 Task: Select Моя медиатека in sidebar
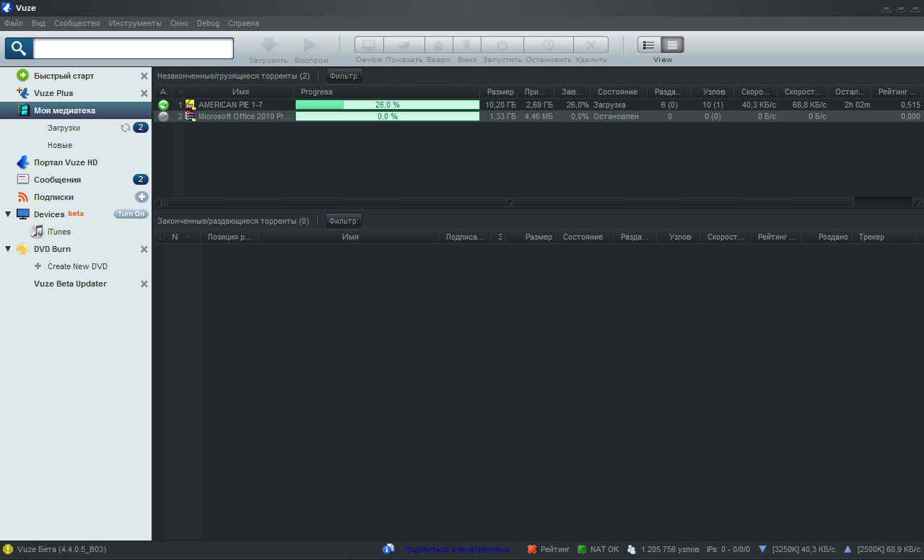coord(76,110)
